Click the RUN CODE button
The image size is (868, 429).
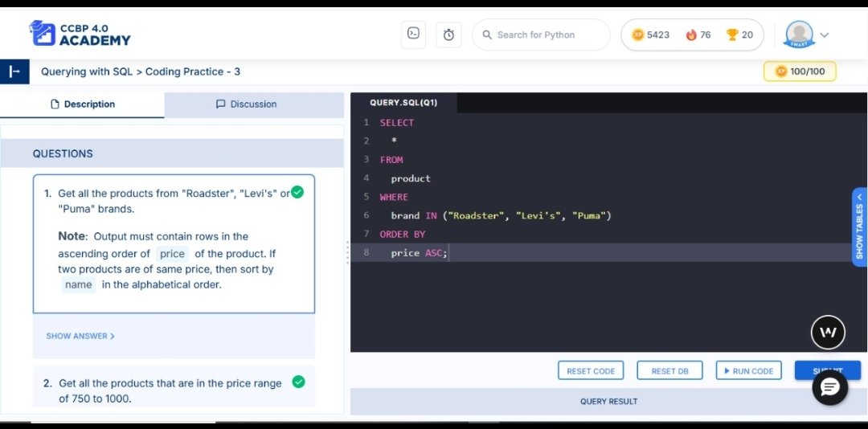(748, 371)
